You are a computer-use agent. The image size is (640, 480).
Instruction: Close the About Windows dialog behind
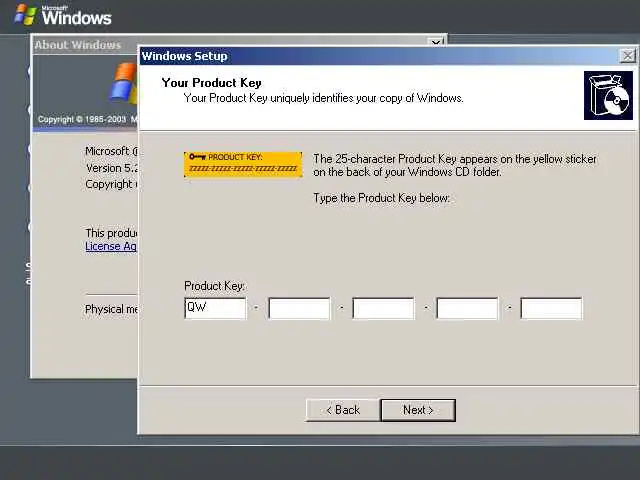pyautogui.click(x=436, y=42)
